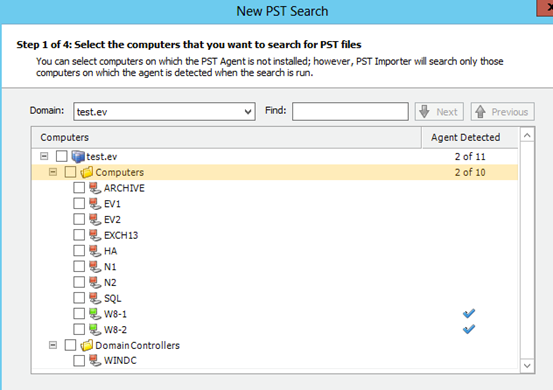
Task: Click the Domain Controllers folder icon
Action: point(86,345)
